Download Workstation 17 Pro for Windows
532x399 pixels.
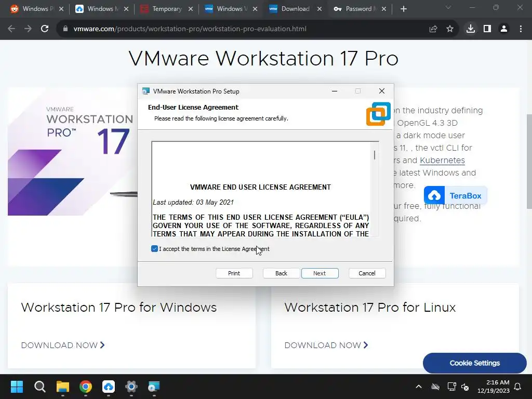click(x=63, y=345)
